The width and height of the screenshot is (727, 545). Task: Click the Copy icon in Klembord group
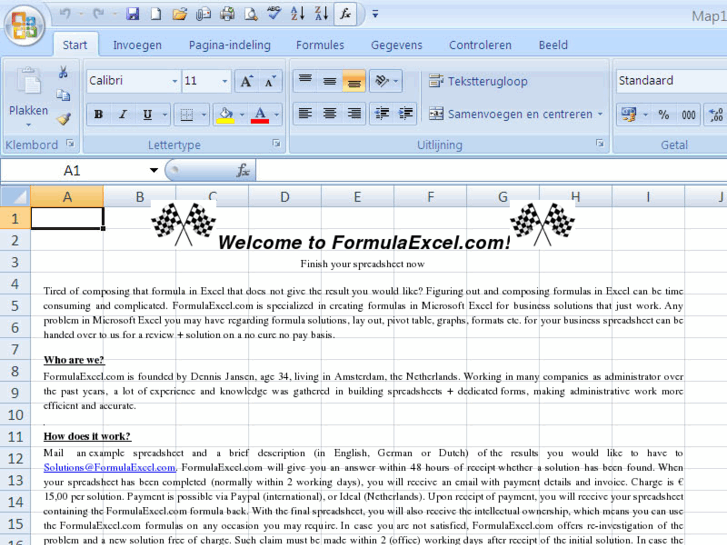pos(63,96)
